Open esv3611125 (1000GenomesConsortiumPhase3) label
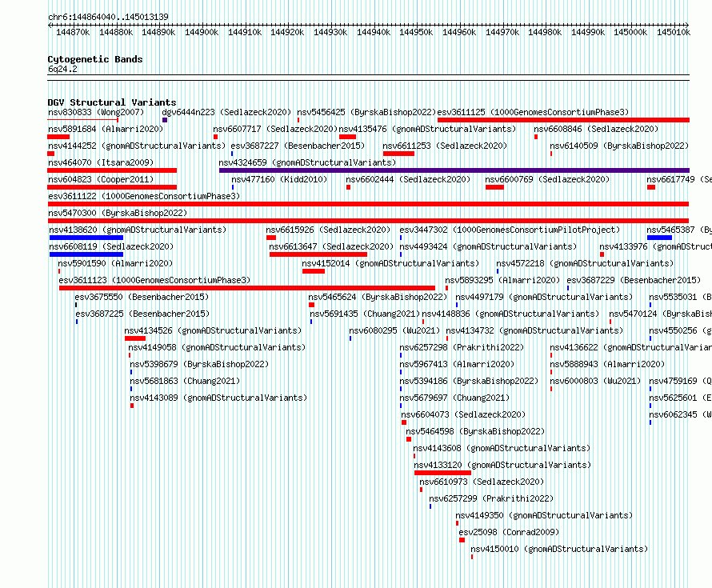The width and height of the screenshot is (712, 588). [x=533, y=112]
